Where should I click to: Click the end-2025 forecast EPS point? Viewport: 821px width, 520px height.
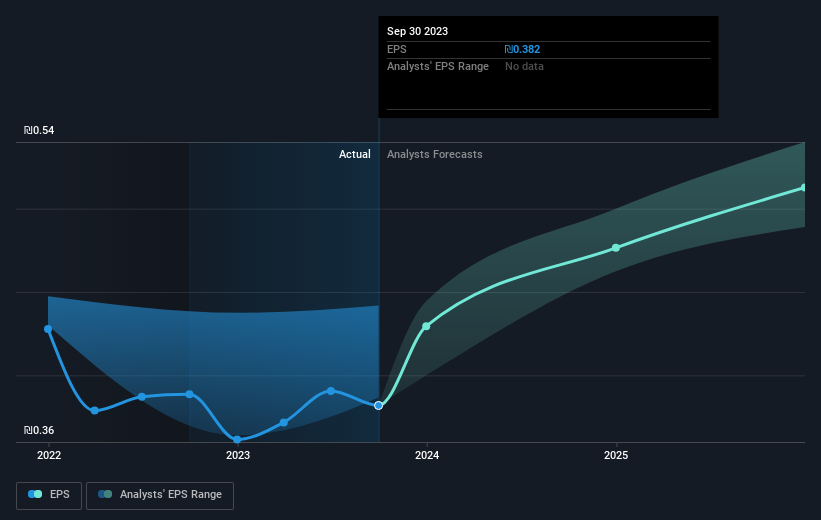pyautogui.click(x=804, y=187)
